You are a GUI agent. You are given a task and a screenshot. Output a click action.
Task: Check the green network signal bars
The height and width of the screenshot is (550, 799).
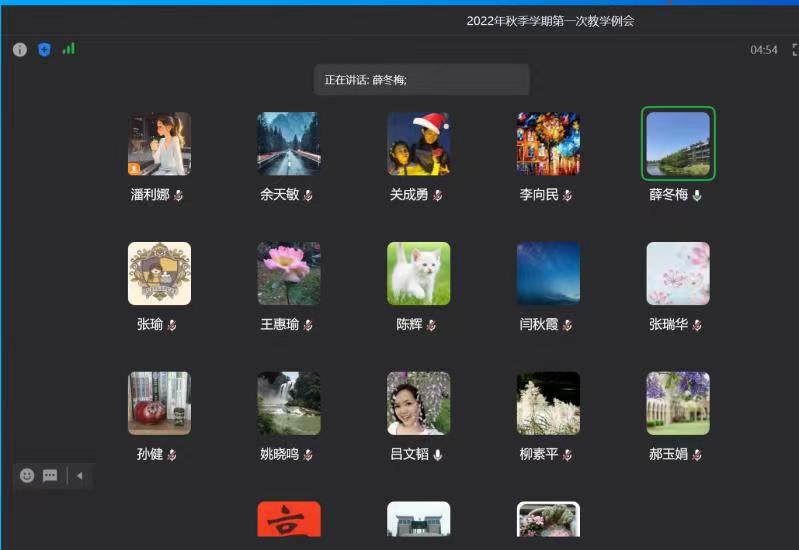[x=68, y=48]
